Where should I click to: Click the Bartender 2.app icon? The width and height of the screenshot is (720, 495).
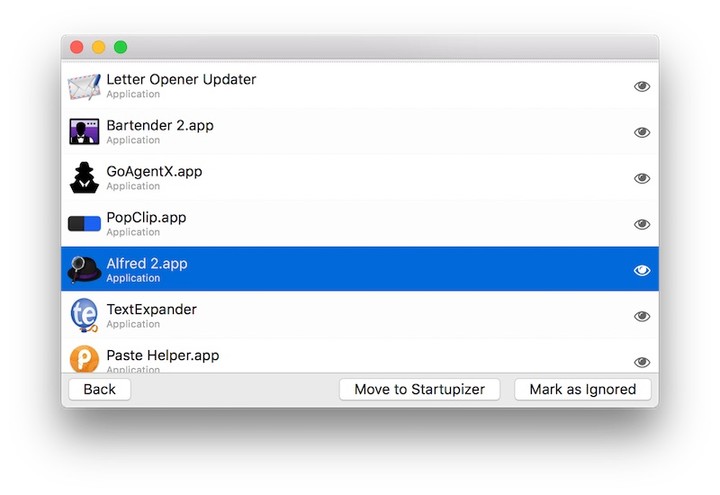[x=84, y=132]
